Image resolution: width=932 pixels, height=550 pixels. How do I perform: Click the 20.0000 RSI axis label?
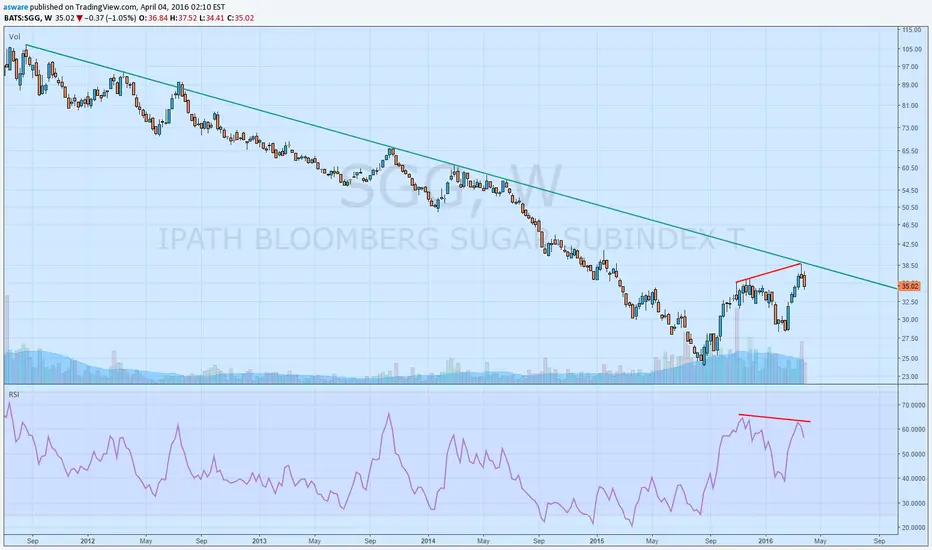[913, 528]
